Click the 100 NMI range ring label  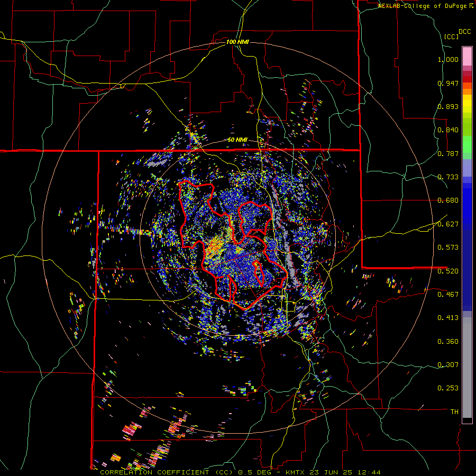tap(237, 42)
